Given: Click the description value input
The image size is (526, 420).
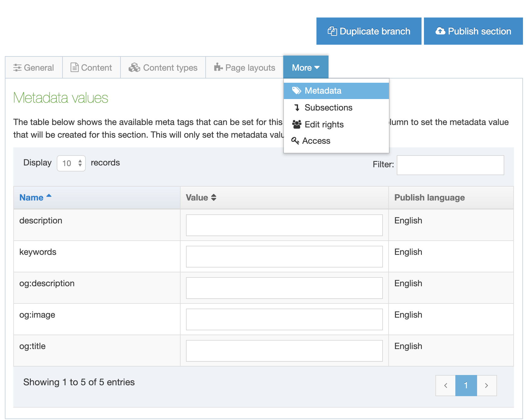Looking at the screenshot, I should (x=284, y=225).
